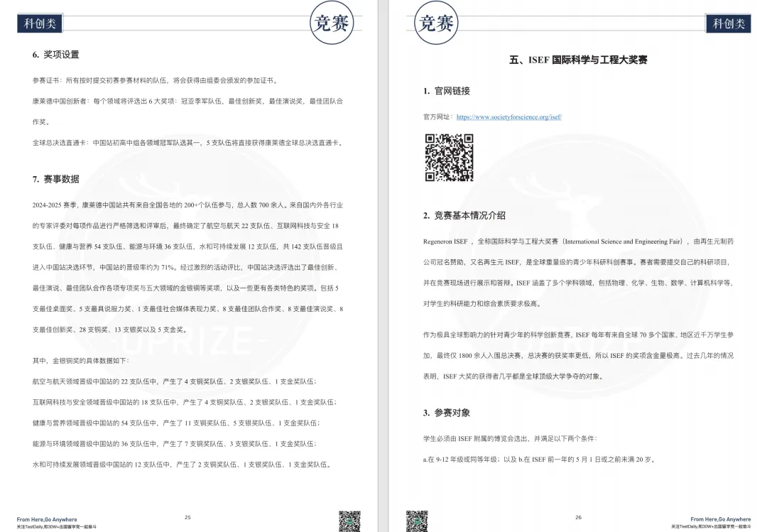Click page number 25
Viewport: 767px width, 532px height.
point(187,517)
